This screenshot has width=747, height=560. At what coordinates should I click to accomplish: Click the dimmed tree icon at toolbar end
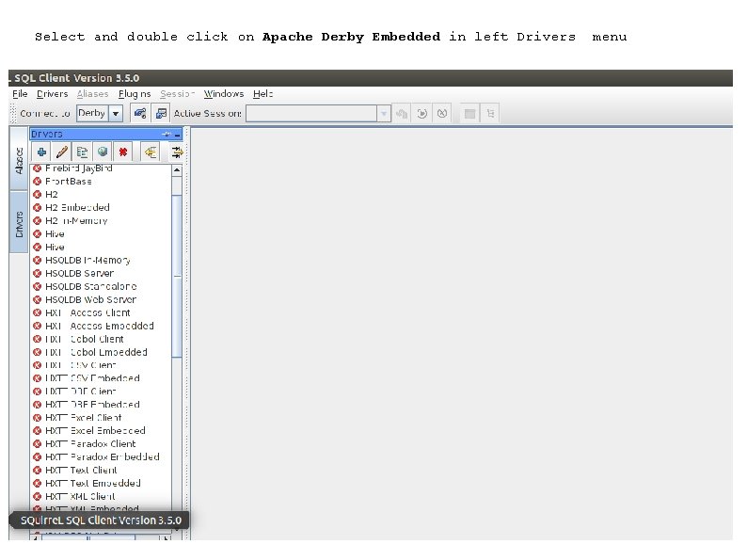tap(490, 114)
